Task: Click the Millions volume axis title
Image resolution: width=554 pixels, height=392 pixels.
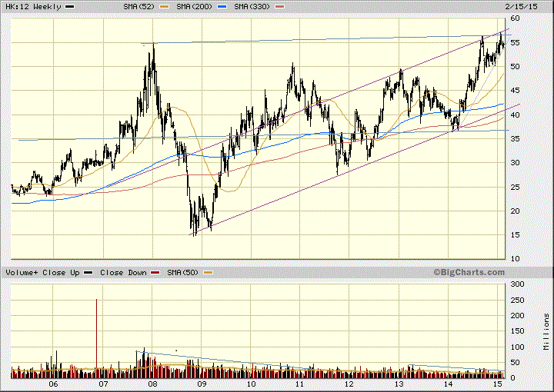Action: [x=546, y=331]
